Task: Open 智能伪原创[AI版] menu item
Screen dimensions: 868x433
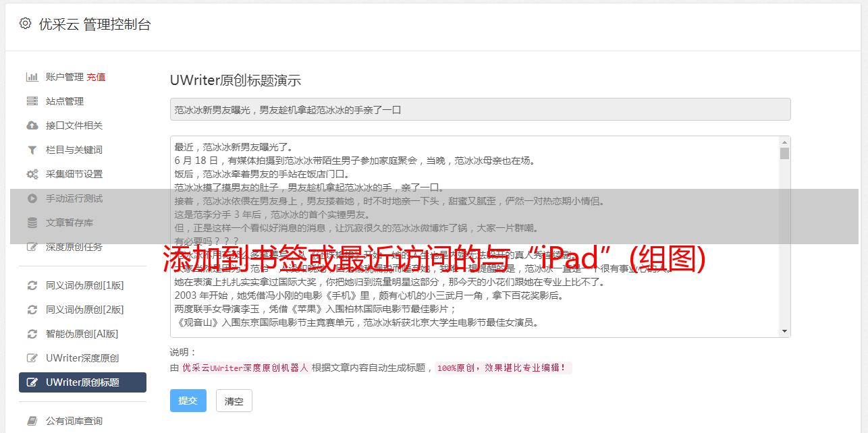Action: pyautogui.click(x=82, y=334)
